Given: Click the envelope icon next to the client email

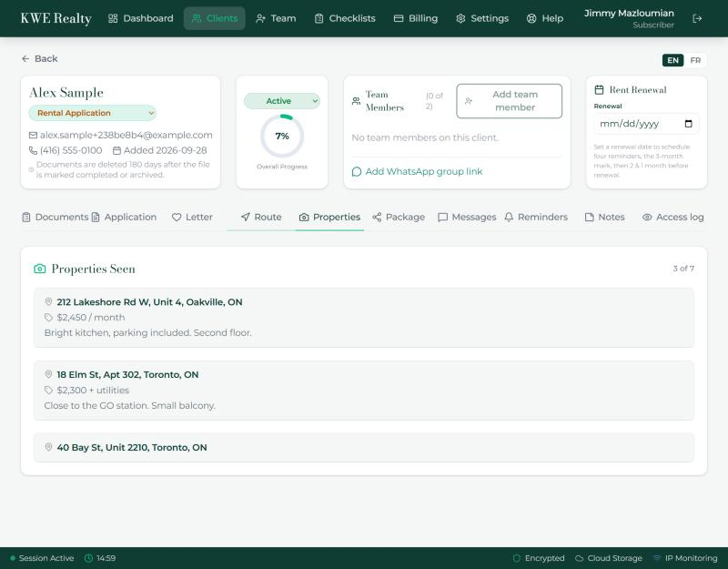Looking at the screenshot, I should coord(33,135).
